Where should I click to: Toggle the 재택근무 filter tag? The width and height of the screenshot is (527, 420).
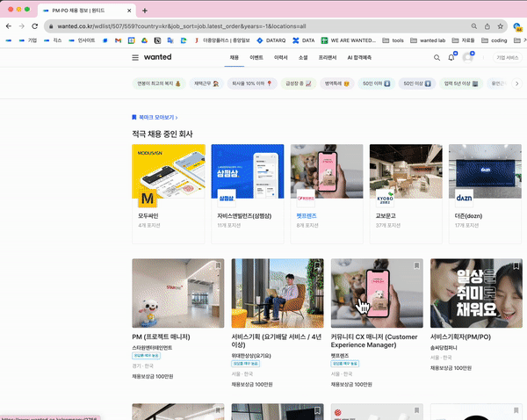pos(206,83)
